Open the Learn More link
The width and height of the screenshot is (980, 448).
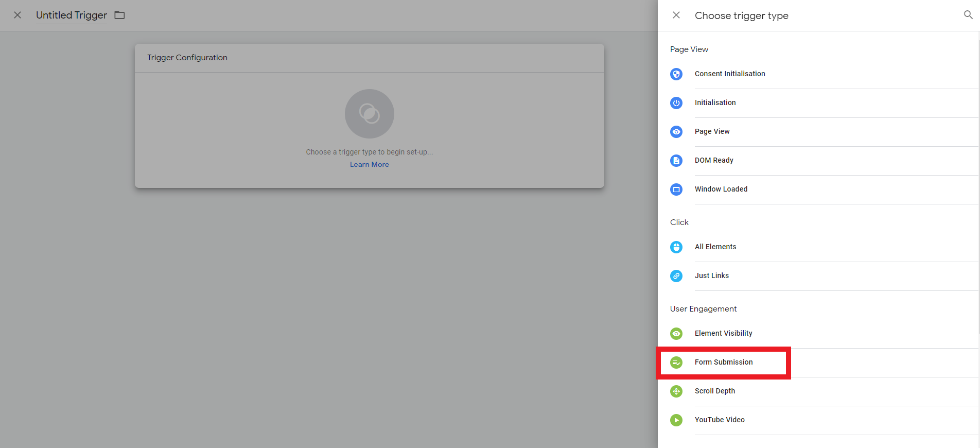[369, 165]
